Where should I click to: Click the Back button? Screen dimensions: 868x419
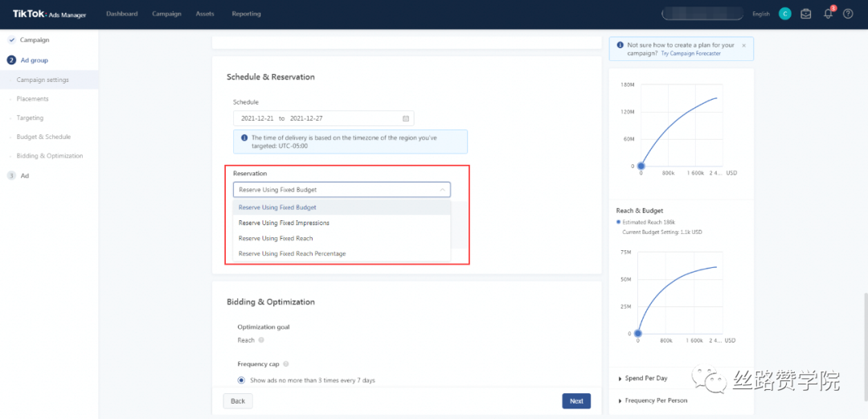point(238,401)
